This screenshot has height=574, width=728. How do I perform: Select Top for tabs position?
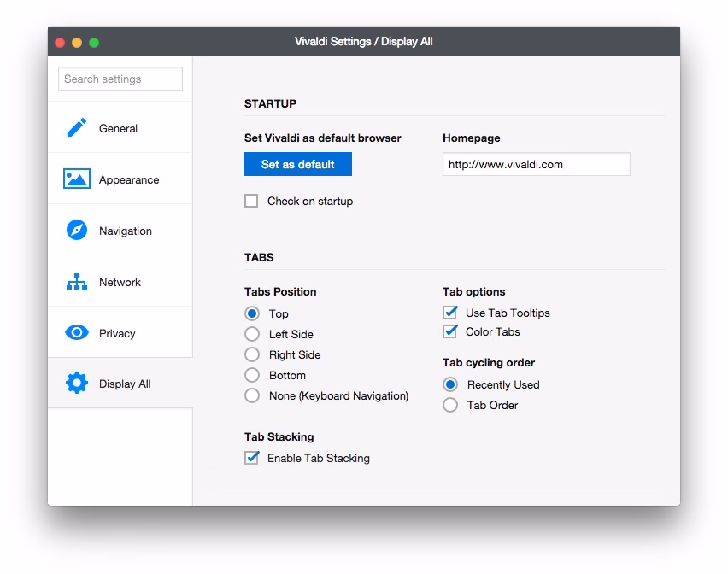pyautogui.click(x=252, y=313)
